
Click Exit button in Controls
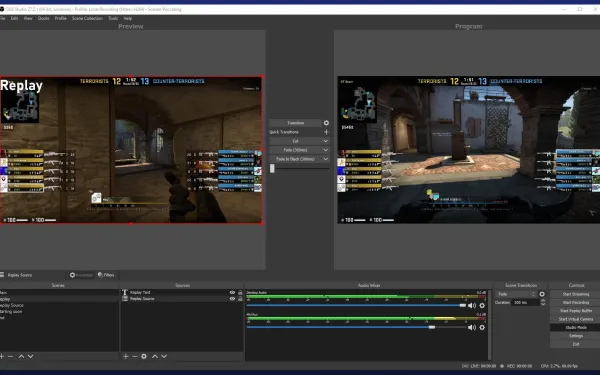point(575,344)
